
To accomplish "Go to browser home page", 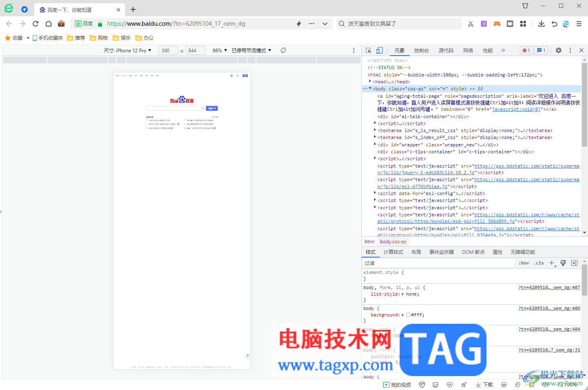I will (49, 24).
